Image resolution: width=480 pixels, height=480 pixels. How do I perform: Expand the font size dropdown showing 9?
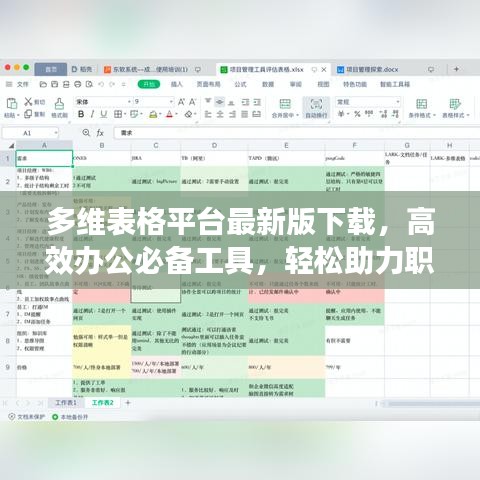click(x=154, y=101)
